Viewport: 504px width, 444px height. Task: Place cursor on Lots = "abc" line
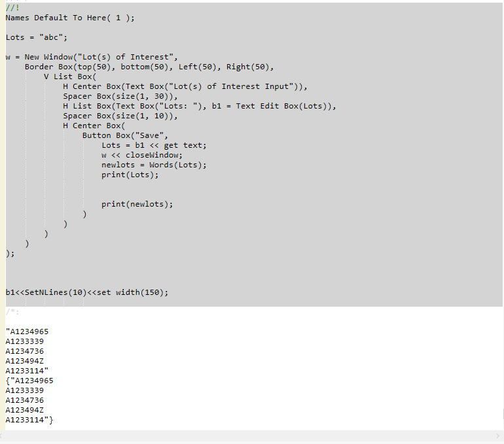point(37,37)
